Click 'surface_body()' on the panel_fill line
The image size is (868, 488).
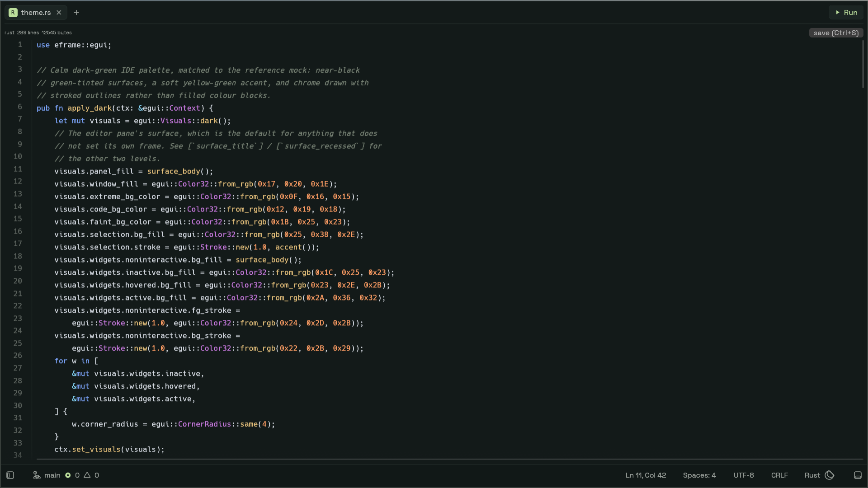(x=180, y=171)
